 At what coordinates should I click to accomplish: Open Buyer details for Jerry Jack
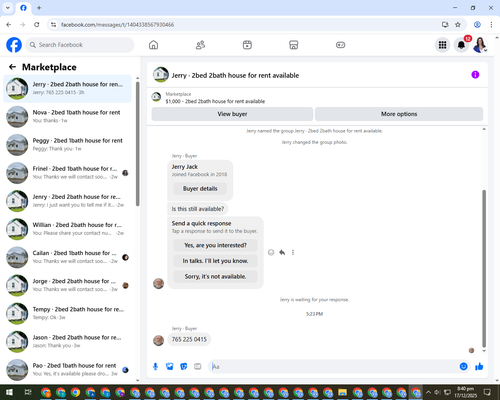200,189
